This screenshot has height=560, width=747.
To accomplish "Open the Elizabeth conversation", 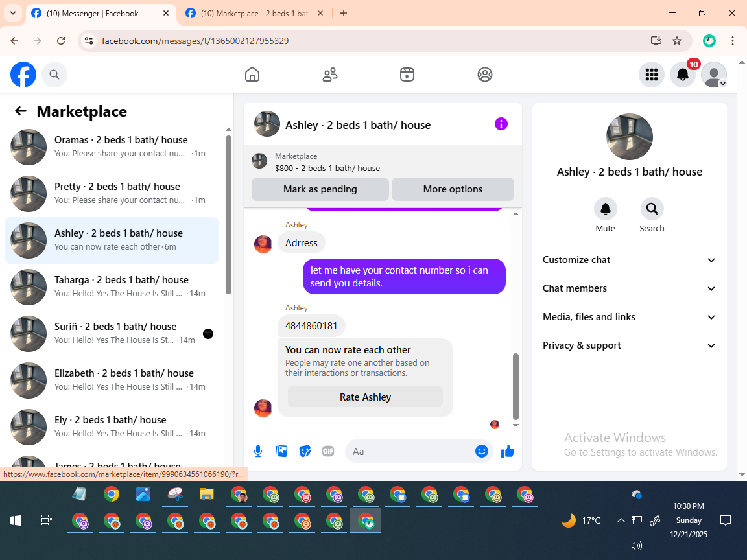I will [x=112, y=380].
